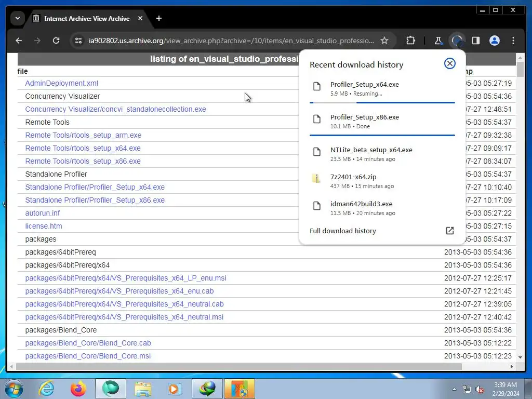532x399 pixels.
Task: Click file icon beside Profiler_Setup_x64.exe download
Action: (316, 86)
